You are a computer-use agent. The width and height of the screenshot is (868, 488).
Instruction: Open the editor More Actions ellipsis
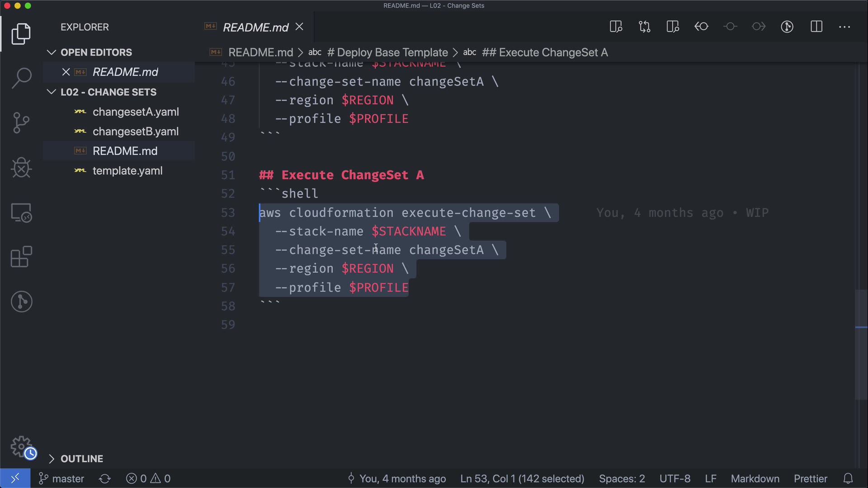(x=844, y=27)
